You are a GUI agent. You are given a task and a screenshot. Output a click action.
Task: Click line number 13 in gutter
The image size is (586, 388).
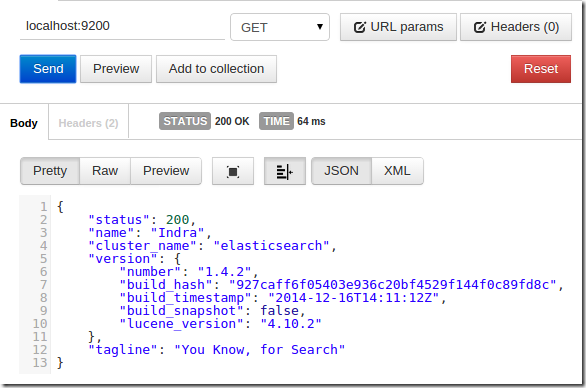[x=40, y=363]
